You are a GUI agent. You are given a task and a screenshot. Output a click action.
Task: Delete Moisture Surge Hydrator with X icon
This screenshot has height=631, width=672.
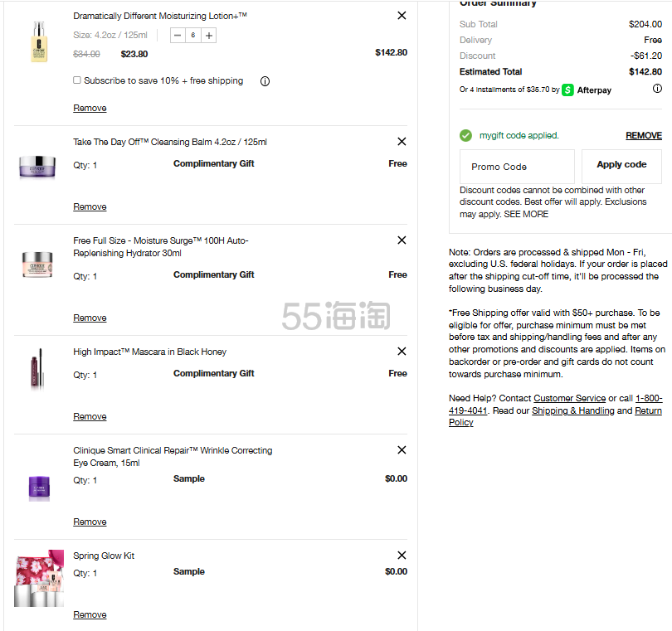[x=402, y=240]
